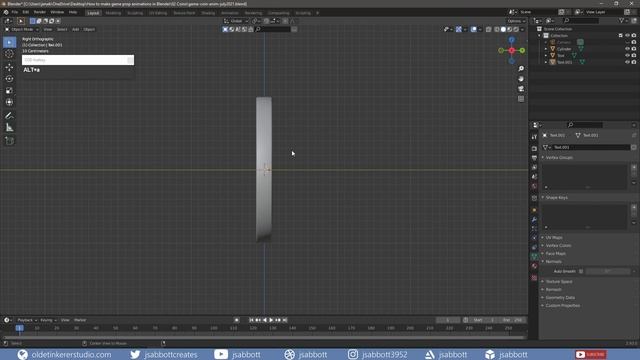The width and height of the screenshot is (640, 360).
Task: Open the Render menu
Action: coord(40,12)
